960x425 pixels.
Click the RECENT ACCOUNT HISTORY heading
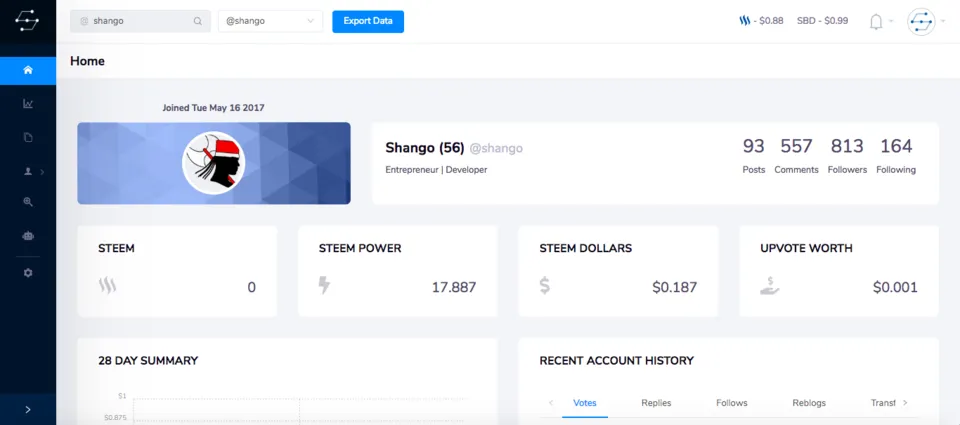point(617,361)
